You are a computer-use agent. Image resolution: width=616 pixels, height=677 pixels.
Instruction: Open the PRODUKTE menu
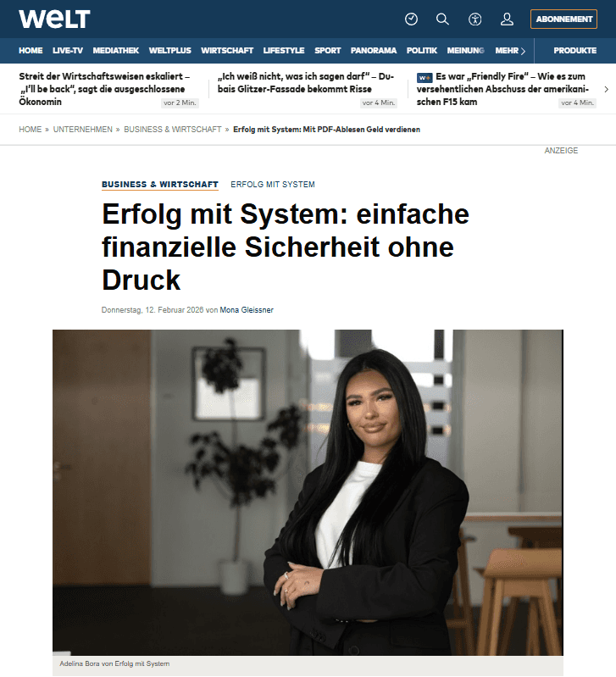click(575, 51)
